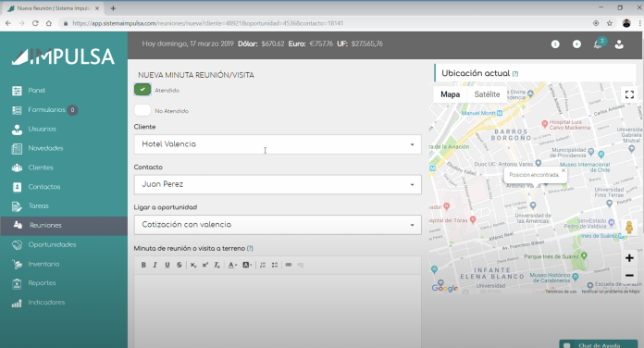This screenshot has width=644, height=348.
Task: Click the Parque Inés de Suárez marker
Action: (x=584, y=255)
